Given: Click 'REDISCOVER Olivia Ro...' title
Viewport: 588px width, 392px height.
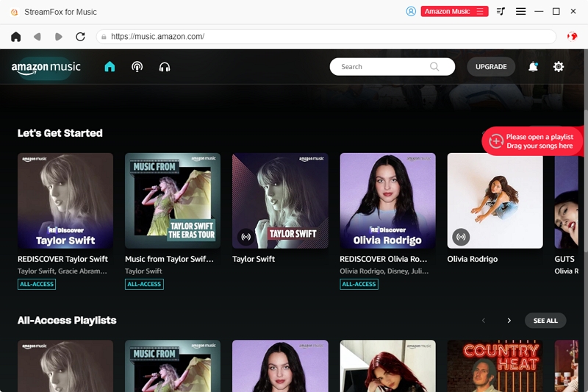Looking at the screenshot, I should 383,259.
